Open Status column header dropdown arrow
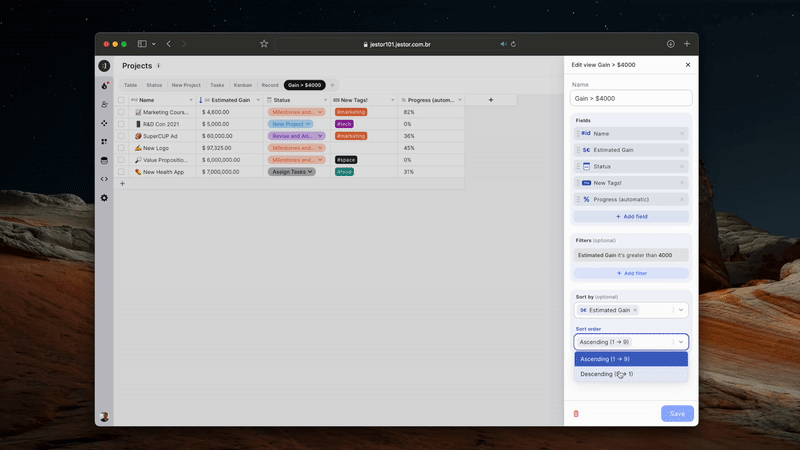This screenshot has height=450, width=800. tap(325, 100)
